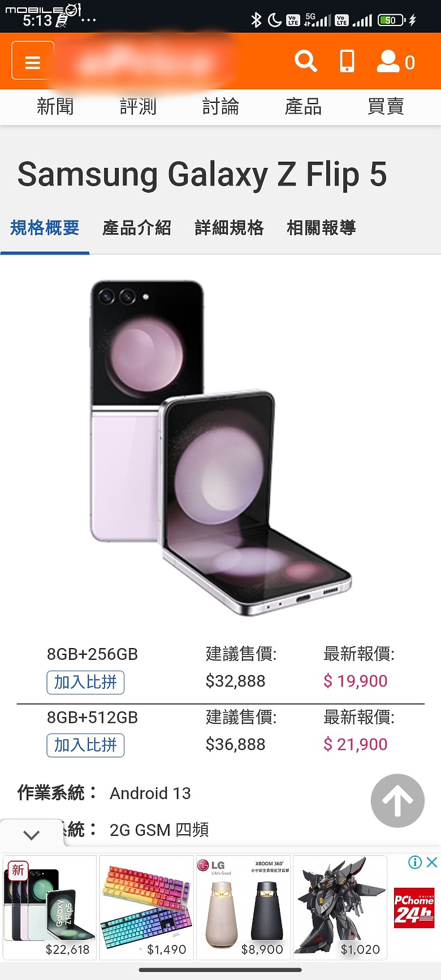Open the keyboard ad priced $1,490
This screenshot has width=441, height=980.
[146, 908]
